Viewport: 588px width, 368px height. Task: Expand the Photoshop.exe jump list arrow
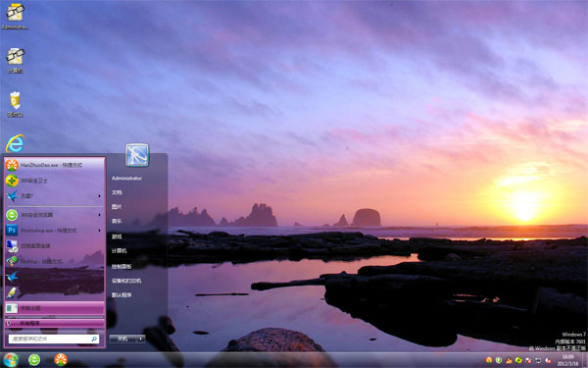click(x=99, y=231)
